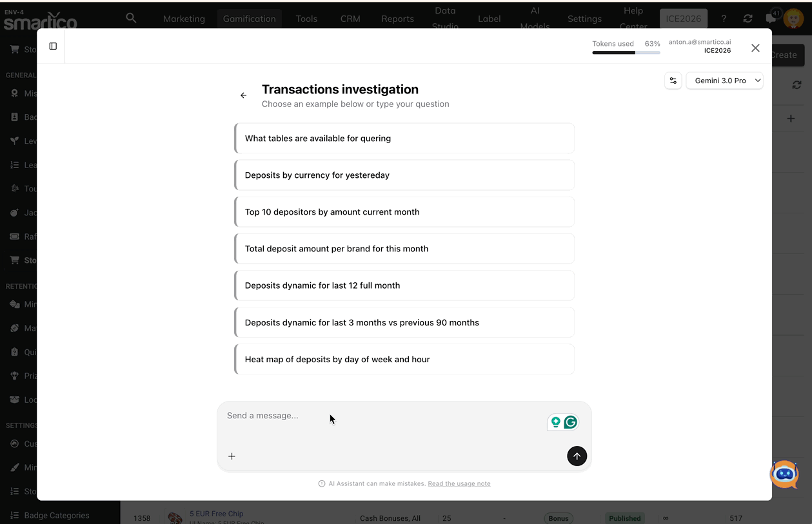Click the search magnifier in top bar
The height and width of the screenshot is (524, 812).
131,18
